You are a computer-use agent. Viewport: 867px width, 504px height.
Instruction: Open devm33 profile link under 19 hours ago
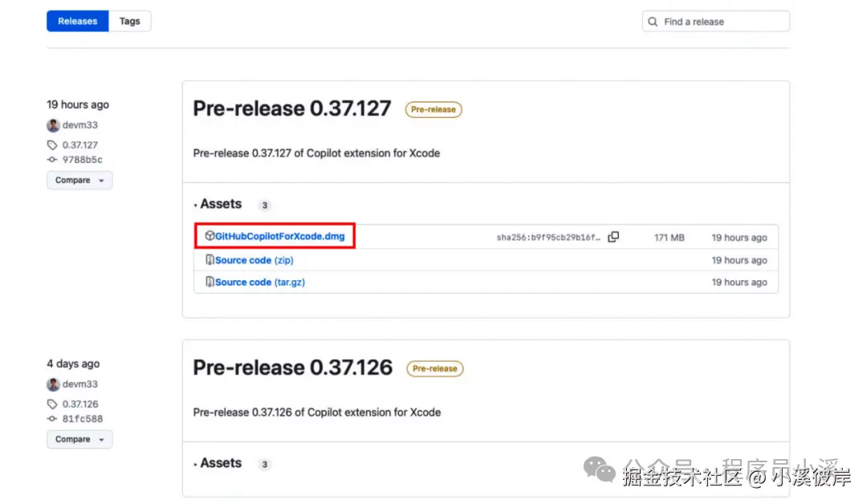point(80,125)
